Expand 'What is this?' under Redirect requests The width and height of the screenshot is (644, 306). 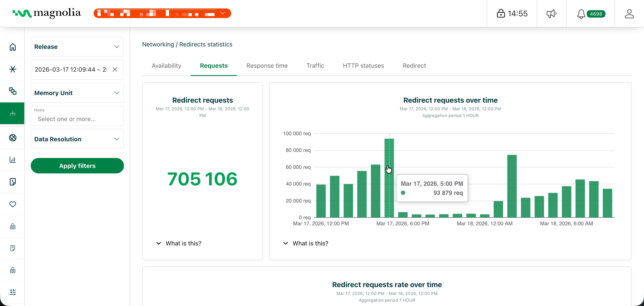[x=179, y=243]
